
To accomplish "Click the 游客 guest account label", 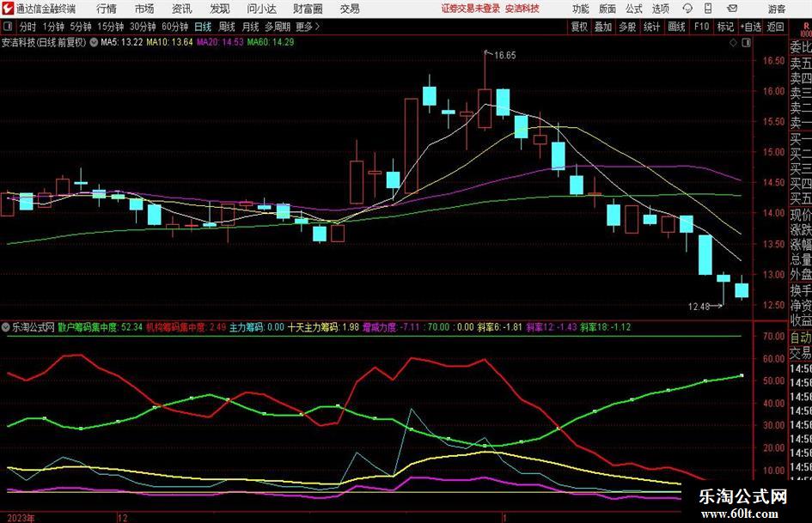I will point(777,9).
